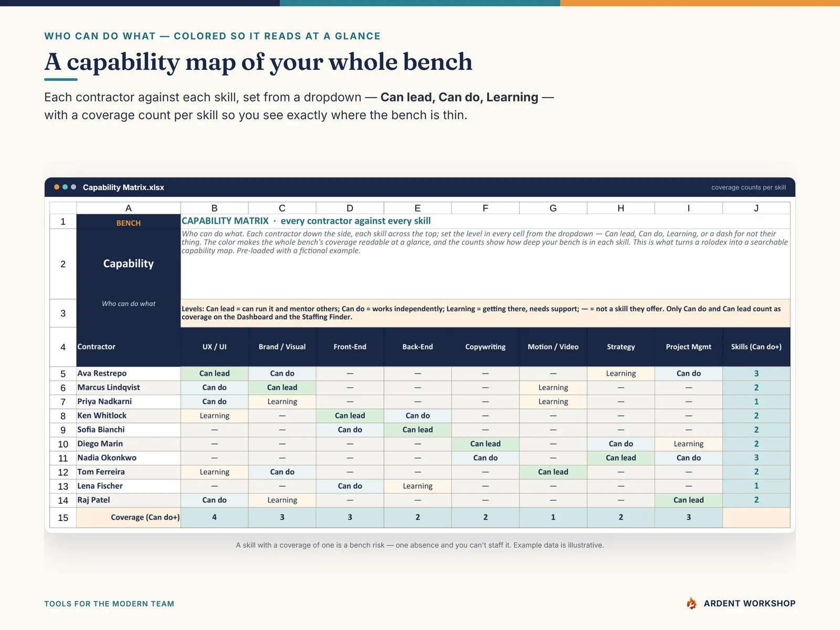Select column header J
Image resolution: width=840 pixels, height=630 pixels.
(757, 208)
